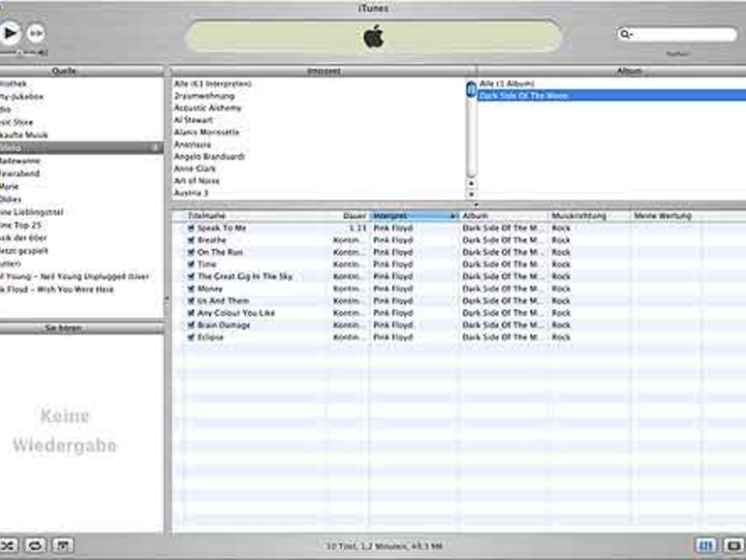The height and width of the screenshot is (560, 746).
Task: Toggle Any Colour You Like checkbox
Action: point(191,313)
